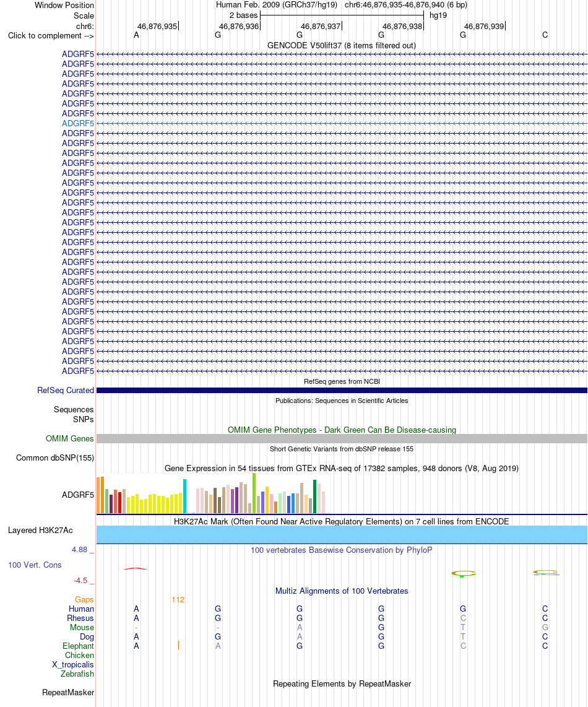
Task: Click the RefSeq Curated track label
Action: (x=66, y=391)
